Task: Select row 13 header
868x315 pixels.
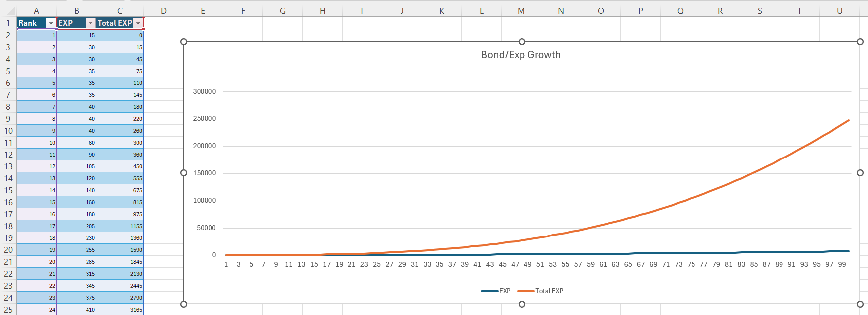Action: click(8, 166)
